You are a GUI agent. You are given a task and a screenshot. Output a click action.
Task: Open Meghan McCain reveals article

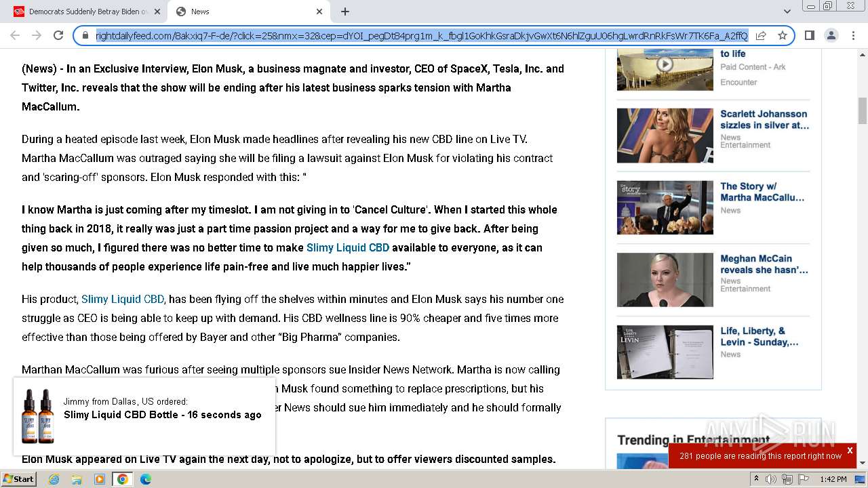764,264
